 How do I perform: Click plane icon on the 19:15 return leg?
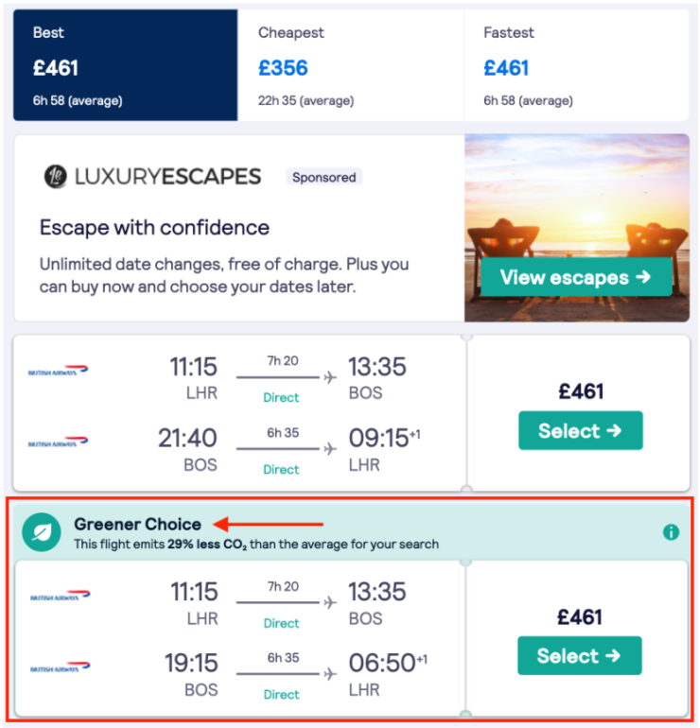(x=330, y=674)
